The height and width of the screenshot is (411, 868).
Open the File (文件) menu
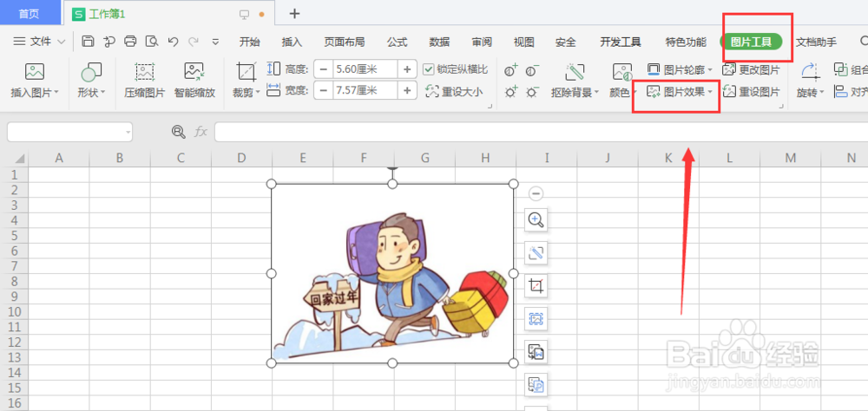39,42
